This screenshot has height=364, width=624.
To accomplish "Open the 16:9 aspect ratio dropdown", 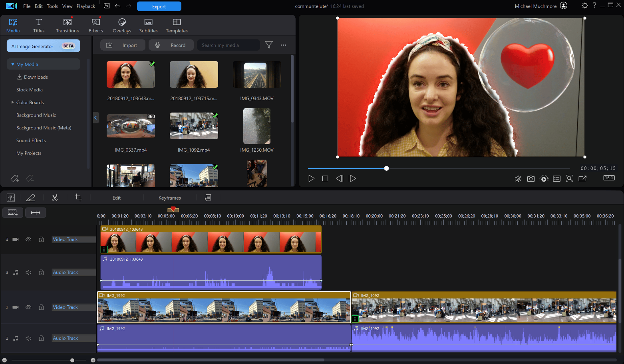I will (x=609, y=178).
